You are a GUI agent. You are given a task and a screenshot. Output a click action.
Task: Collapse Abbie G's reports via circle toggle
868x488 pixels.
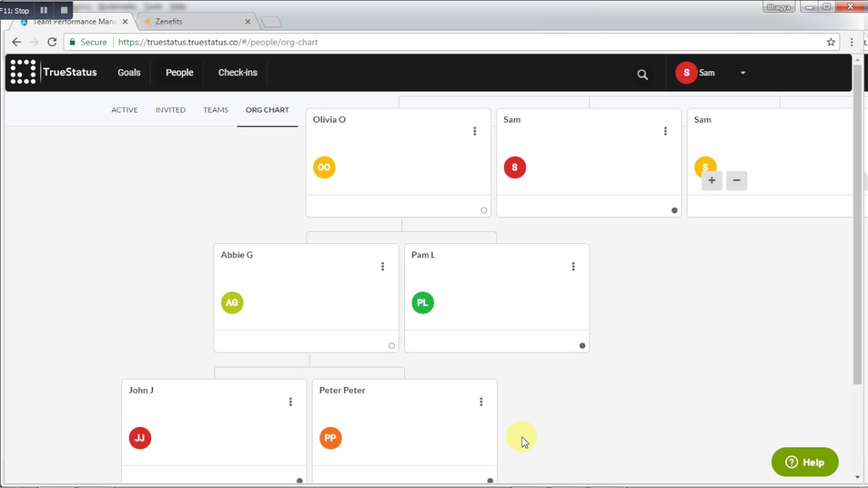[391, 346]
